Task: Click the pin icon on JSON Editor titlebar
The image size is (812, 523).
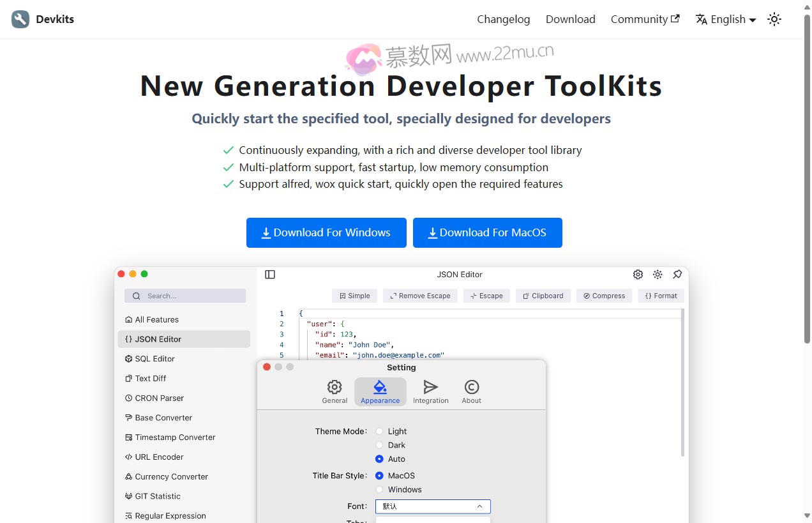Action: (677, 274)
